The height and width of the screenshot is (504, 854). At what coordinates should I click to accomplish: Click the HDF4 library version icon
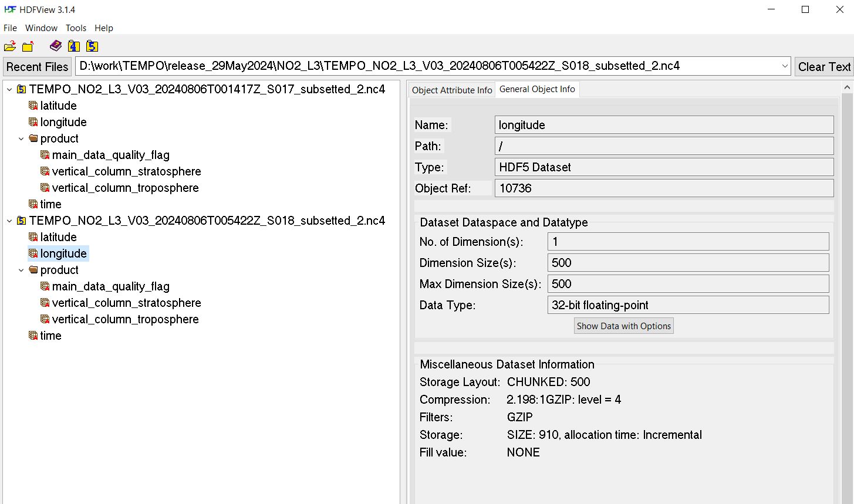pyautogui.click(x=73, y=46)
